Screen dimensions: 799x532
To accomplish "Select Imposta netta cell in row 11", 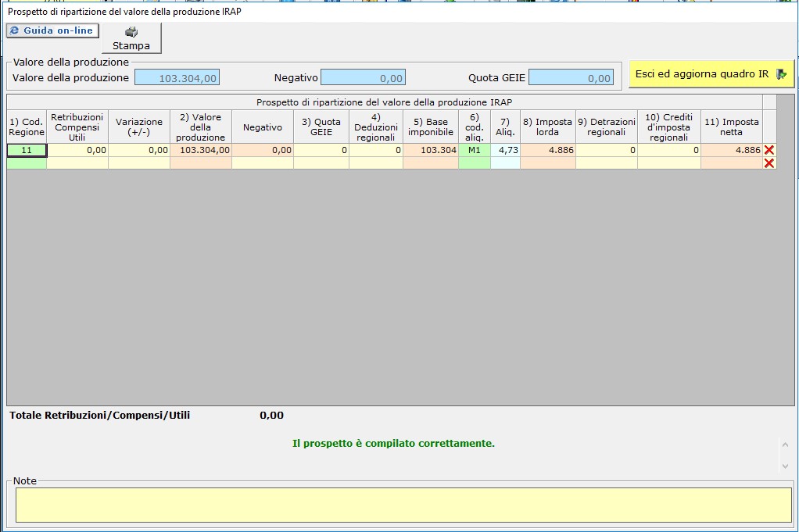I will tap(732, 150).
